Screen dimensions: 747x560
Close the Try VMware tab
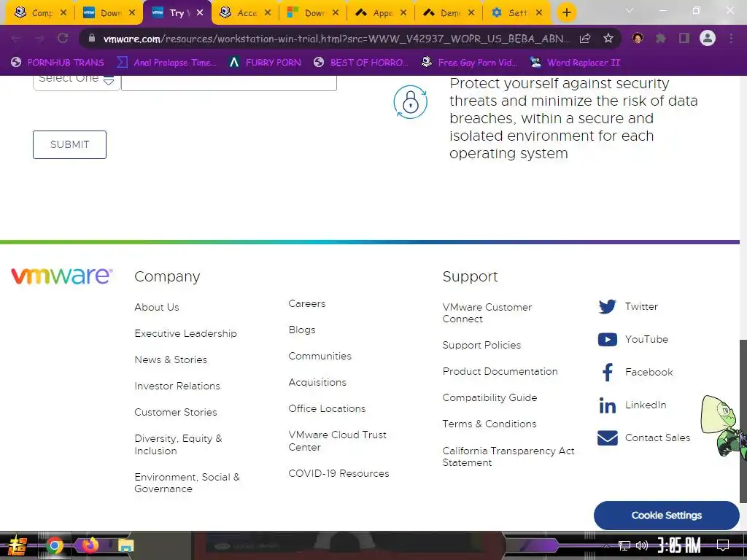coord(200,13)
